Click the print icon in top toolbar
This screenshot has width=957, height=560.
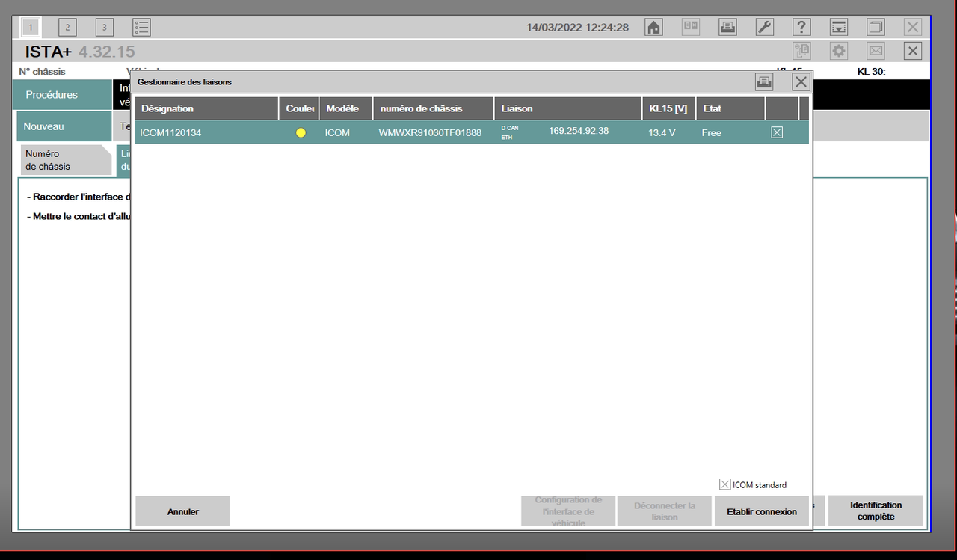[727, 27]
